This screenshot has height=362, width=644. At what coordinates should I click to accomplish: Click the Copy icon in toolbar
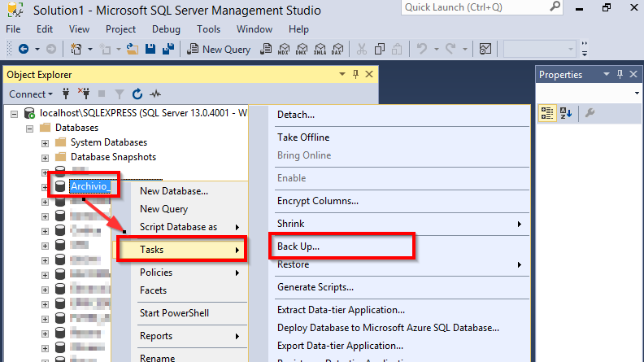pos(380,50)
